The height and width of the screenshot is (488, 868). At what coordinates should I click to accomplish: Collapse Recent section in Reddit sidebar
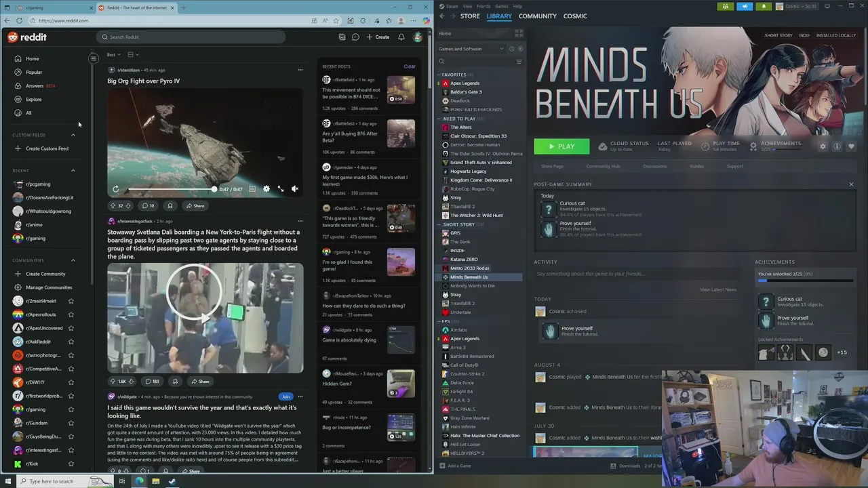point(73,171)
